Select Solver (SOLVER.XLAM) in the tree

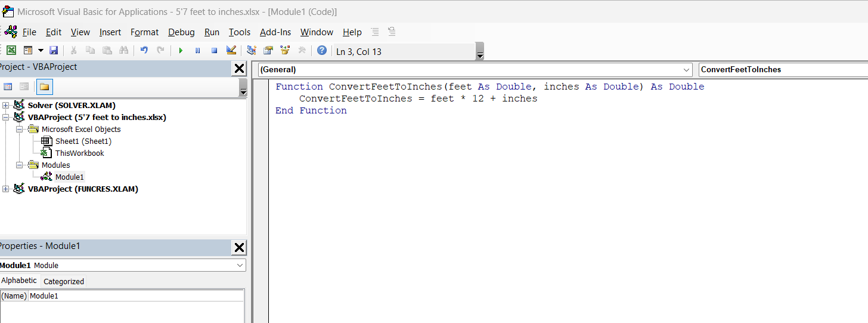tap(72, 105)
